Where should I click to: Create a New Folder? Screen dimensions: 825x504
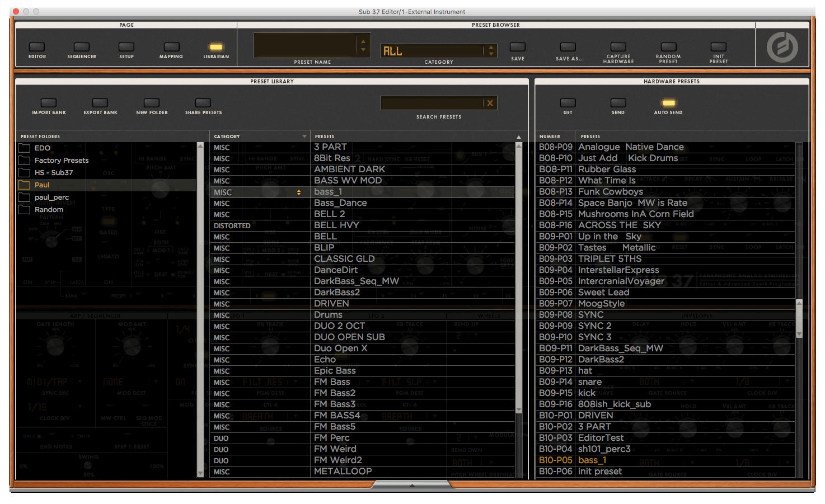(x=152, y=103)
